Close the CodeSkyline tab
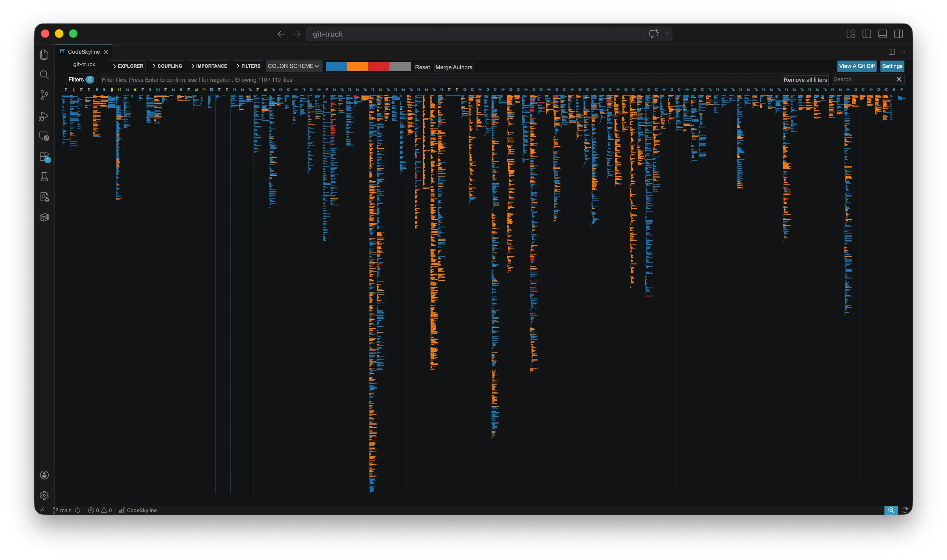Screen dimensions: 947x560 pos(106,52)
